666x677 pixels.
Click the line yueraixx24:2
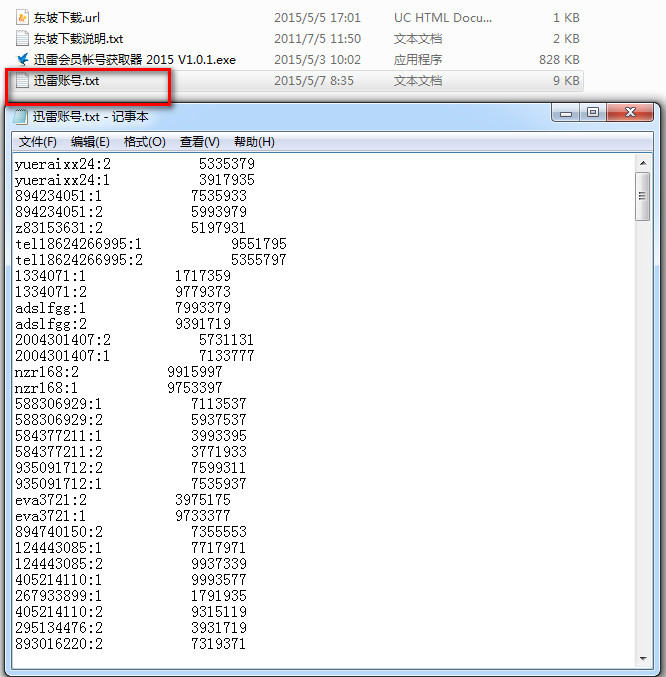(x=63, y=164)
